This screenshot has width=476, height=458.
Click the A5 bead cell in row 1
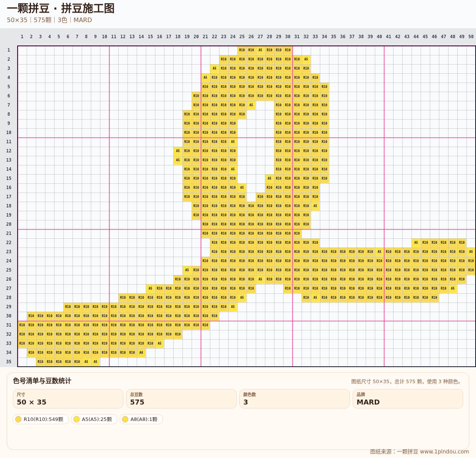pyautogui.click(x=260, y=50)
